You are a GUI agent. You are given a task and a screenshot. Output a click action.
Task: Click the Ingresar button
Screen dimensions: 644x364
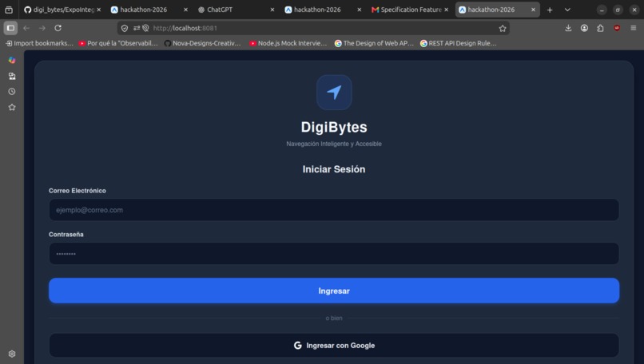click(334, 291)
